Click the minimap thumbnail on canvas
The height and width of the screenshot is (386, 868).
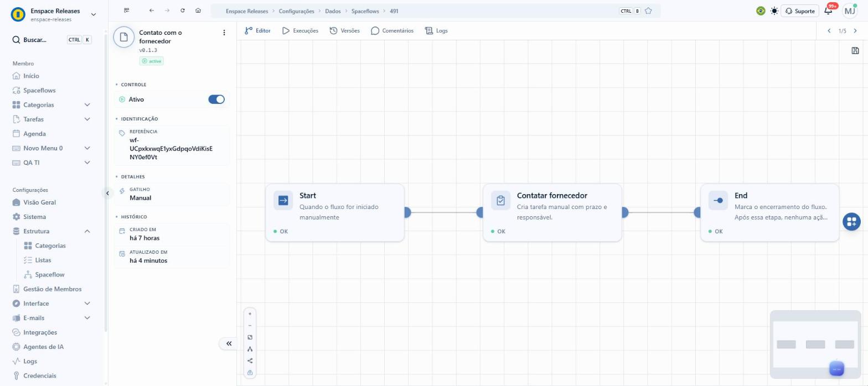click(814, 344)
